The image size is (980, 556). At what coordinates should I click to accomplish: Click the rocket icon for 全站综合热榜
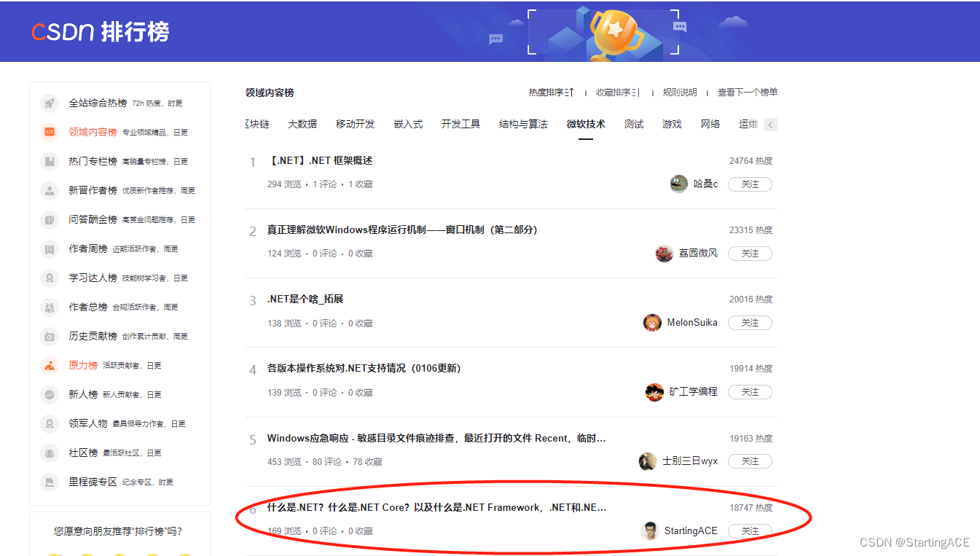50,103
